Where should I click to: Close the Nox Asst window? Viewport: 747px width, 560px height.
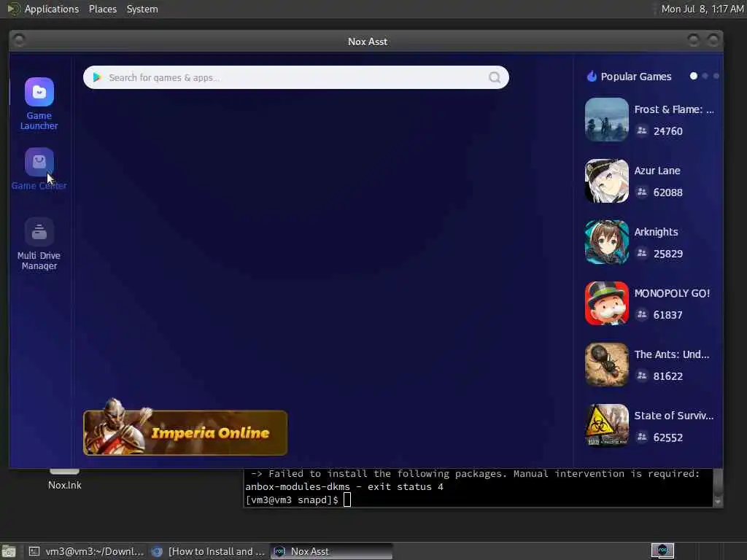pos(713,41)
